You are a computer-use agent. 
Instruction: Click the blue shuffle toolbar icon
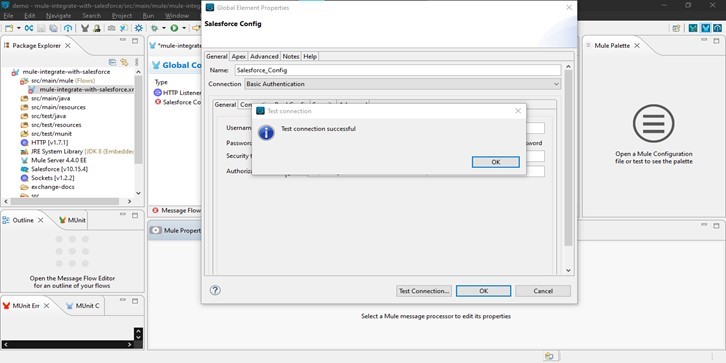tap(29, 28)
